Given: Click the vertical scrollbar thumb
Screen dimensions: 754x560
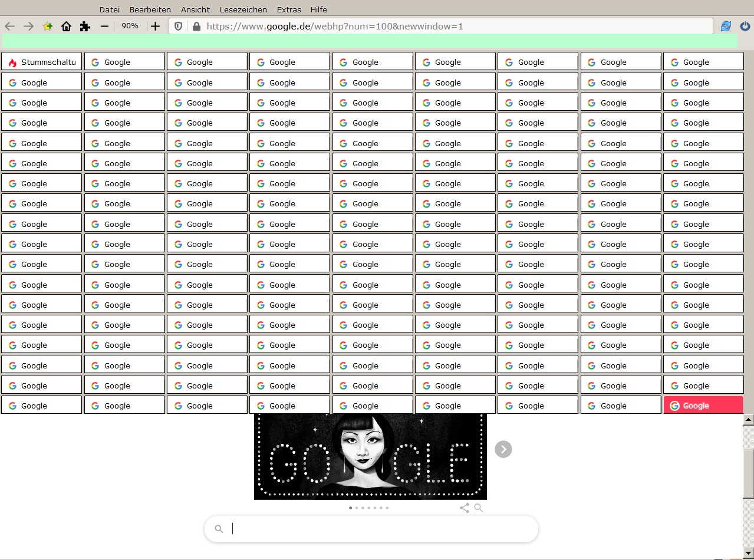Looking at the screenshot, I should tap(749, 474).
